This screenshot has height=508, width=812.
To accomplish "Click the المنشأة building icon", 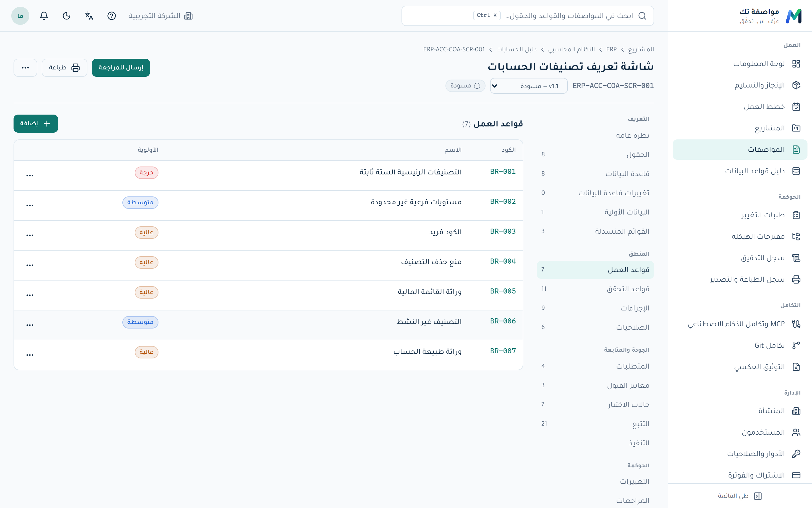I will pos(796,411).
